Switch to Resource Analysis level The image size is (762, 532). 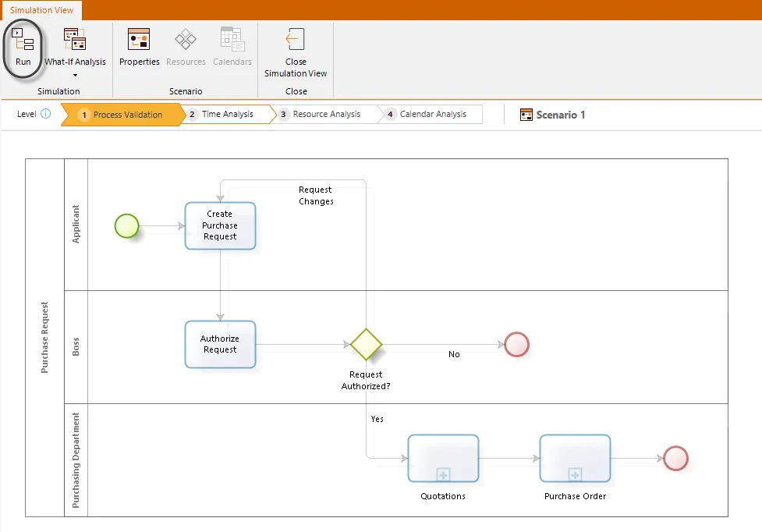pos(327,114)
